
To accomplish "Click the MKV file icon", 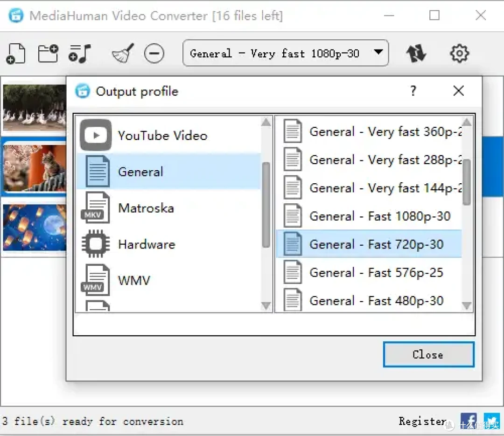I will tap(96, 208).
